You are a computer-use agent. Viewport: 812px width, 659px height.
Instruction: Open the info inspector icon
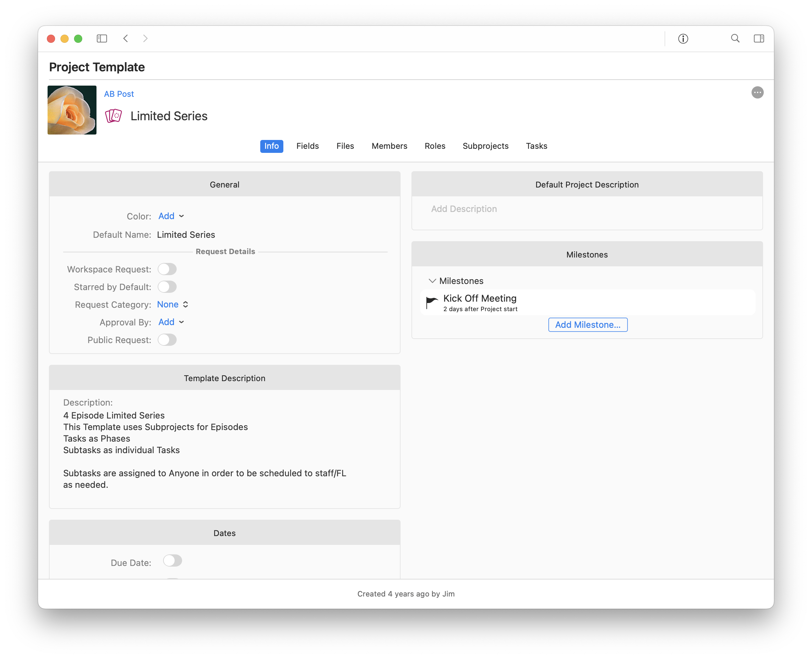[x=683, y=39]
